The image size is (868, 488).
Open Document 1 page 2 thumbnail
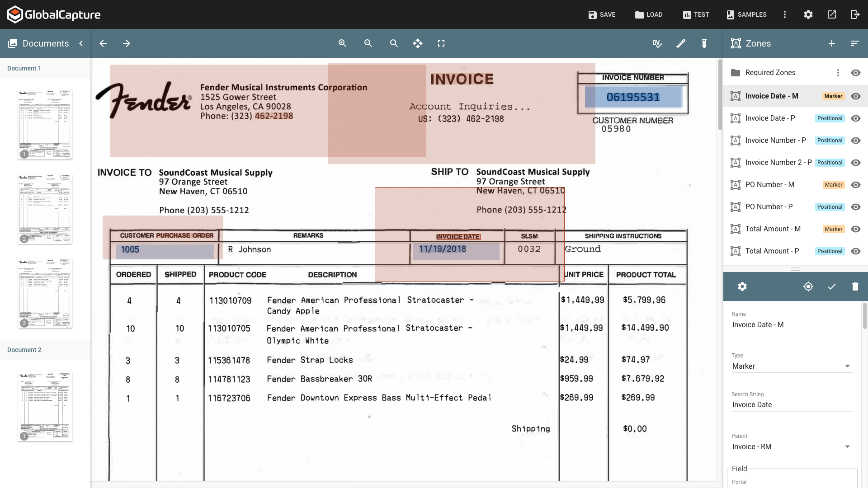coord(45,209)
